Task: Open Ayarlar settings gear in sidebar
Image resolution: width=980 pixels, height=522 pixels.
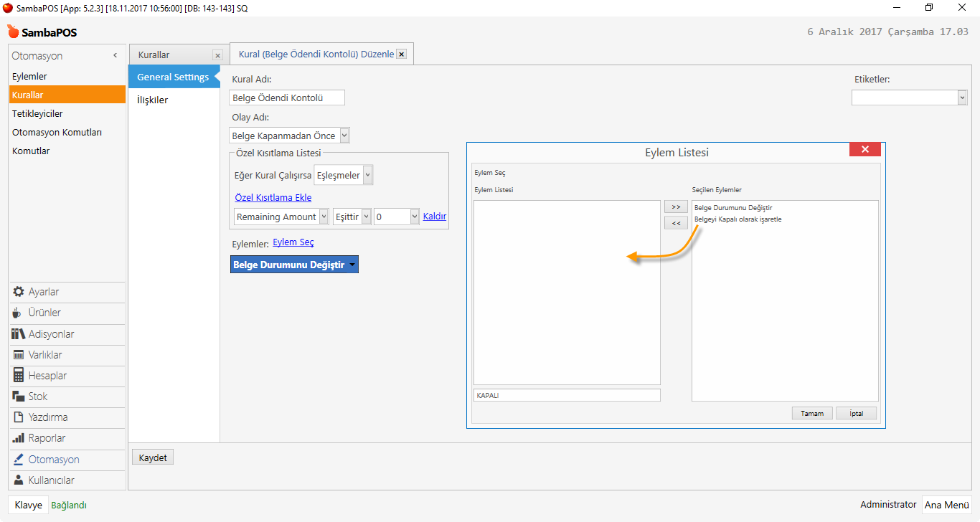Action: 19,292
